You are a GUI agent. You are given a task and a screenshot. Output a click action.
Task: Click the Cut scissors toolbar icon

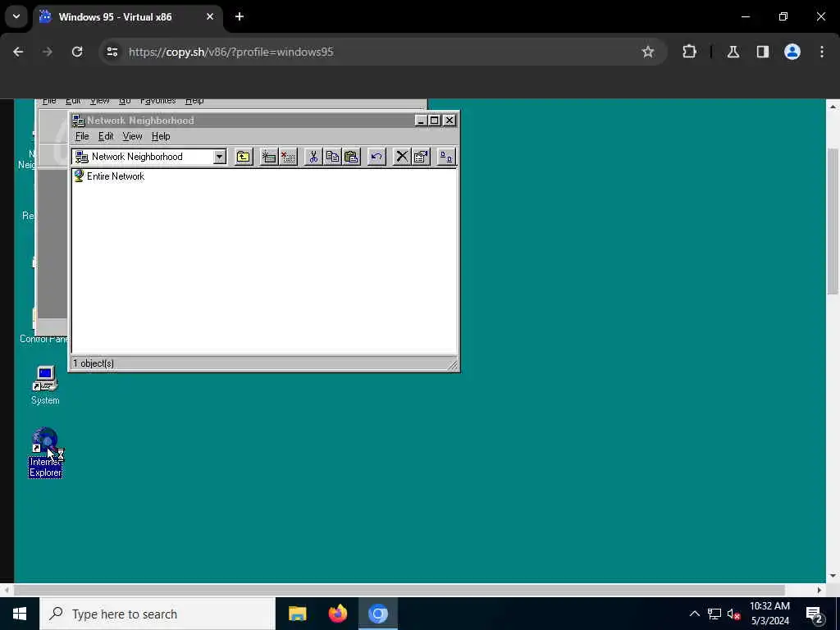(313, 157)
